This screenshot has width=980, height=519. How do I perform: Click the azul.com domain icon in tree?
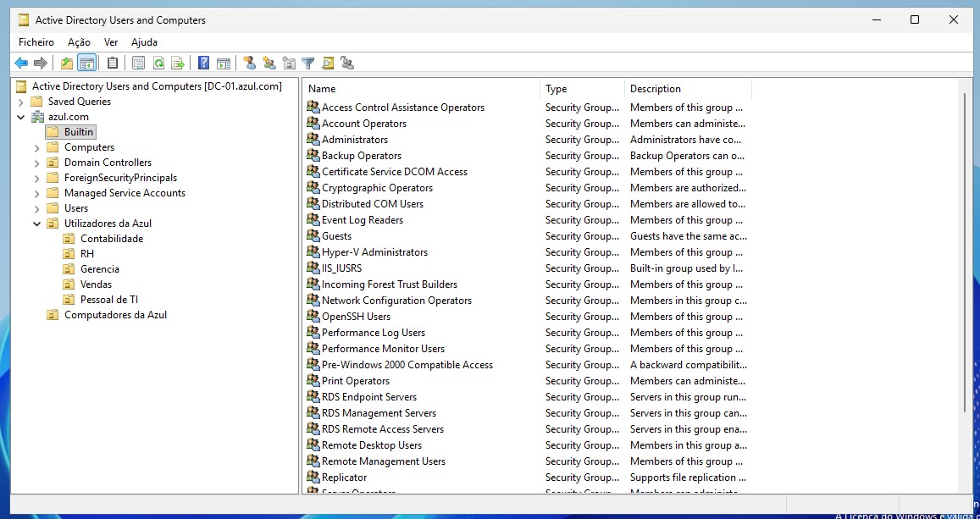point(37,117)
